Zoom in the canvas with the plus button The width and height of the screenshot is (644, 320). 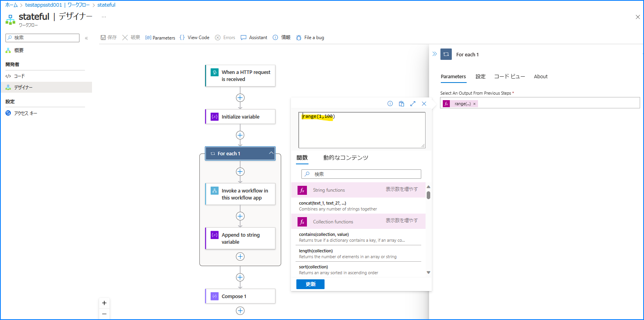[104, 303]
